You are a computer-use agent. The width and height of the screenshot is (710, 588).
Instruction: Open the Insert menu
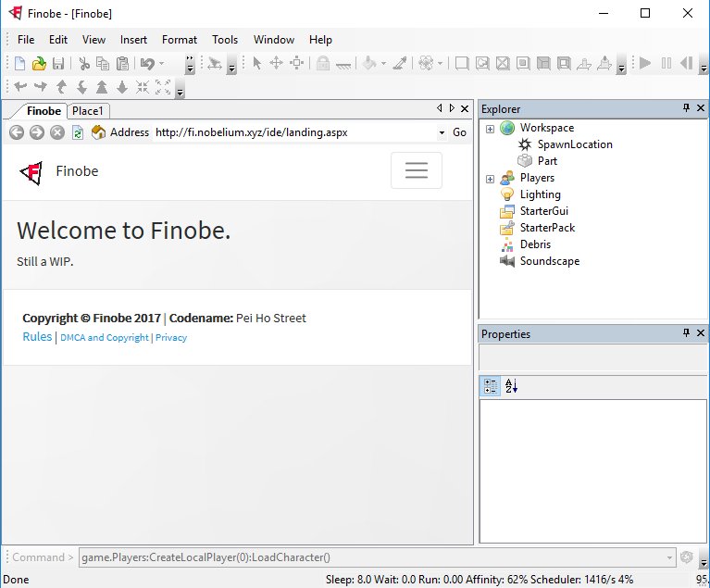point(133,40)
